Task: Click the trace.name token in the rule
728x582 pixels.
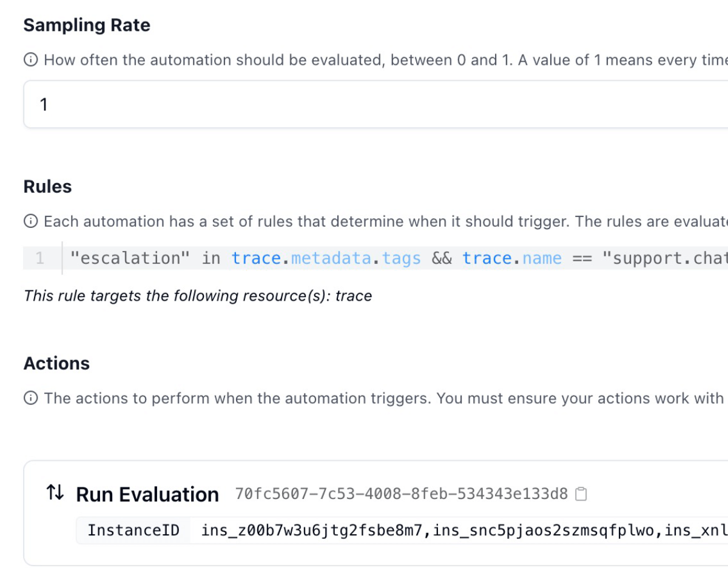Action: pyautogui.click(x=513, y=258)
